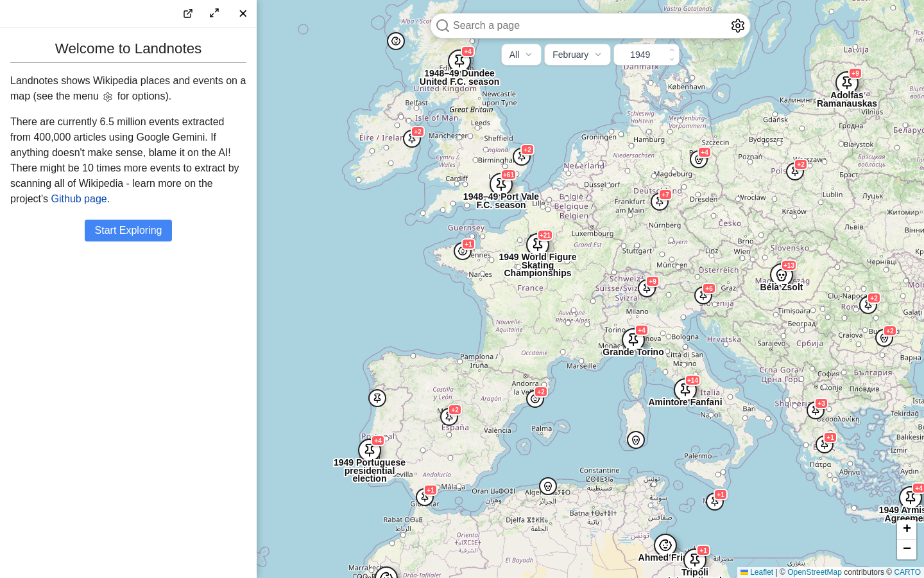Click the +2 marker near Warsaw
The height and width of the screenshot is (578, 924).
[795, 171]
